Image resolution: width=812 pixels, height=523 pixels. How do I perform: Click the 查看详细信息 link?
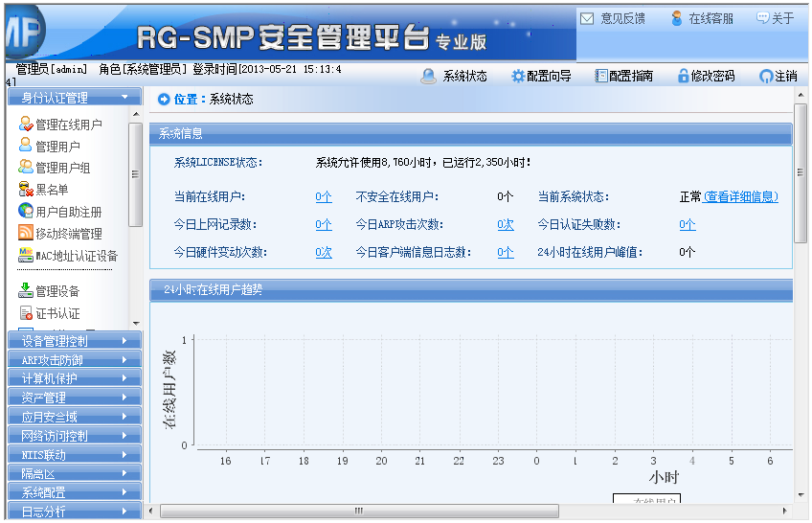tap(740, 196)
